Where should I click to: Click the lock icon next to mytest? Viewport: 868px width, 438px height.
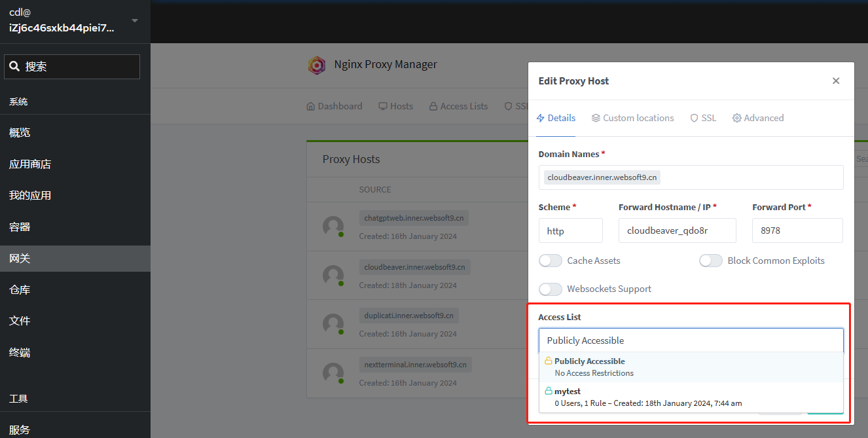[x=549, y=391]
